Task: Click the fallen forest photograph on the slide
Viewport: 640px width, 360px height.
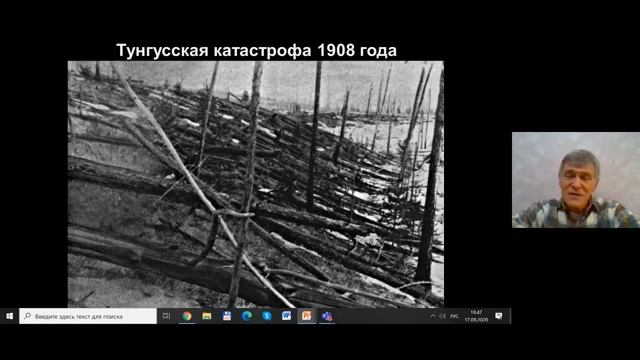Action: pos(256,184)
